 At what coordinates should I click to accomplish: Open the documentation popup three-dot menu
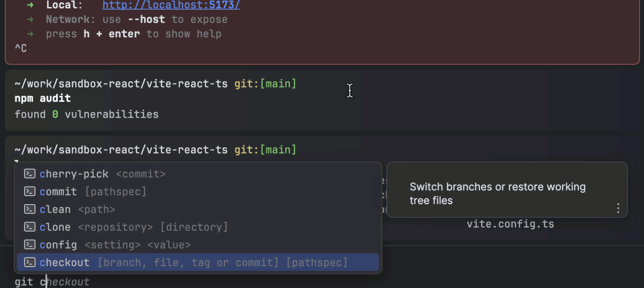(618, 208)
